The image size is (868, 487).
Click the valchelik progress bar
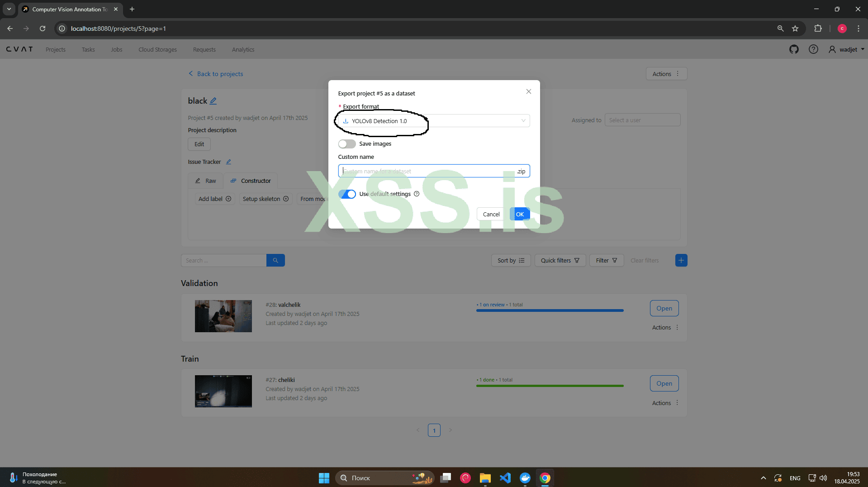point(550,310)
